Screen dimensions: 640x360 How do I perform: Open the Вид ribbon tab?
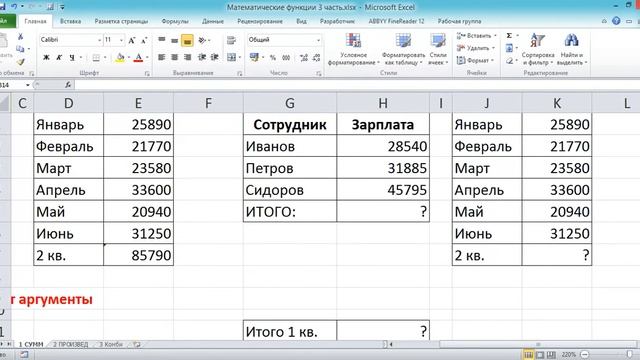(301, 21)
